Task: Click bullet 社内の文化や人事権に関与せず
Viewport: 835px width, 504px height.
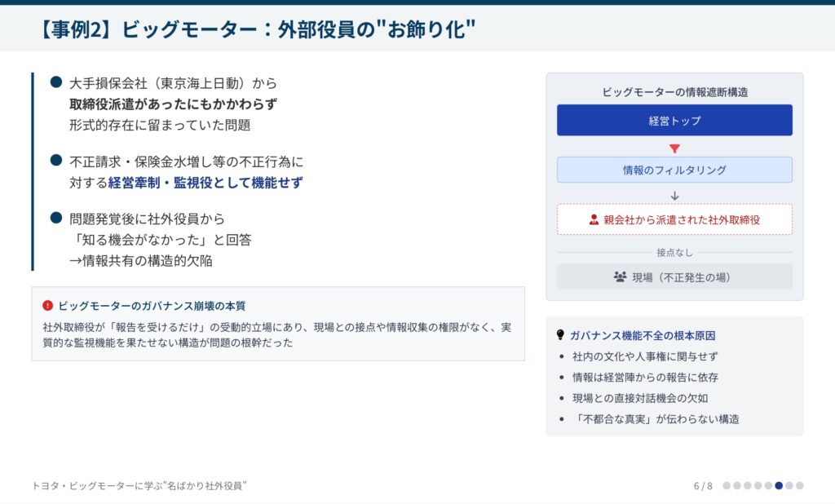Action: (x=645, y=356)
